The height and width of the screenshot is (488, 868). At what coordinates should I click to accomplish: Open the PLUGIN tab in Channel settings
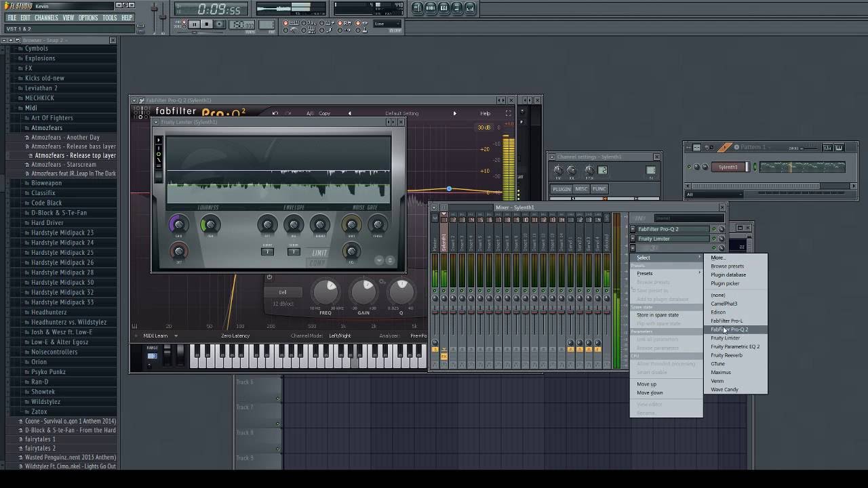(x=561, y=189)
